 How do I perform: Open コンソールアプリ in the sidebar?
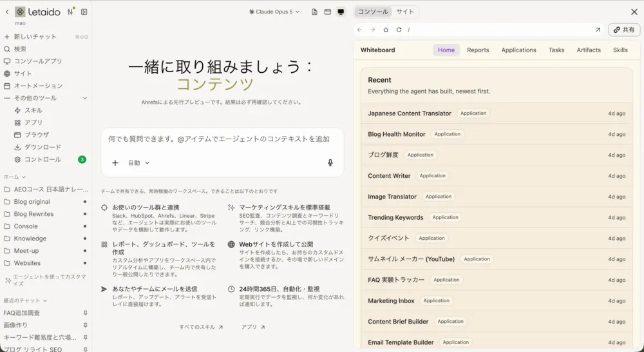[x=46, y=61]
